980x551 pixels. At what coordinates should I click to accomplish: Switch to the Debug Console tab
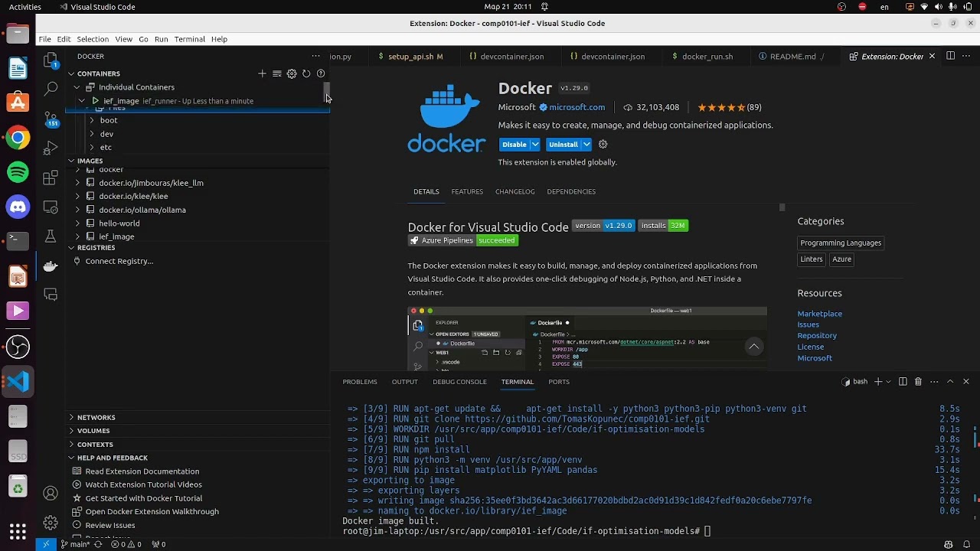[459, 381]
